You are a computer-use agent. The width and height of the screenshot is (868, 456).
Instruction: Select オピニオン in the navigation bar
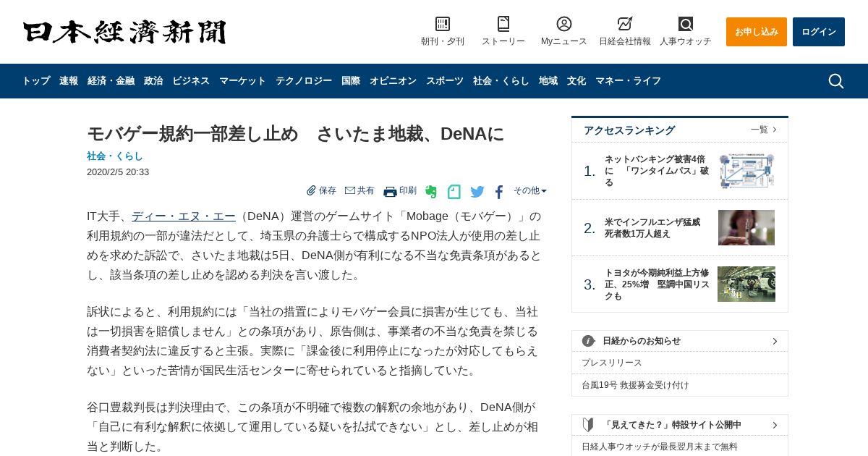point(393,81)
